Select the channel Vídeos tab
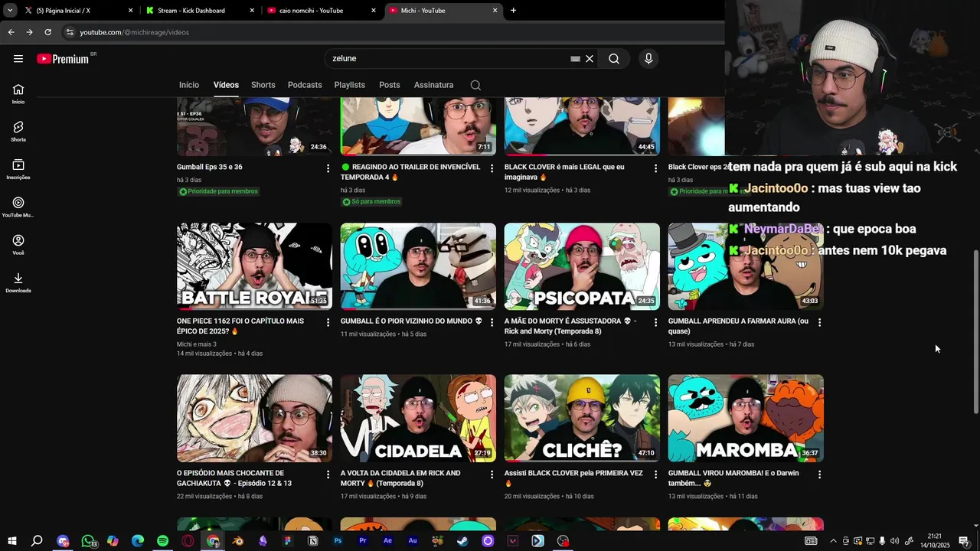 (x=226, y=85)
